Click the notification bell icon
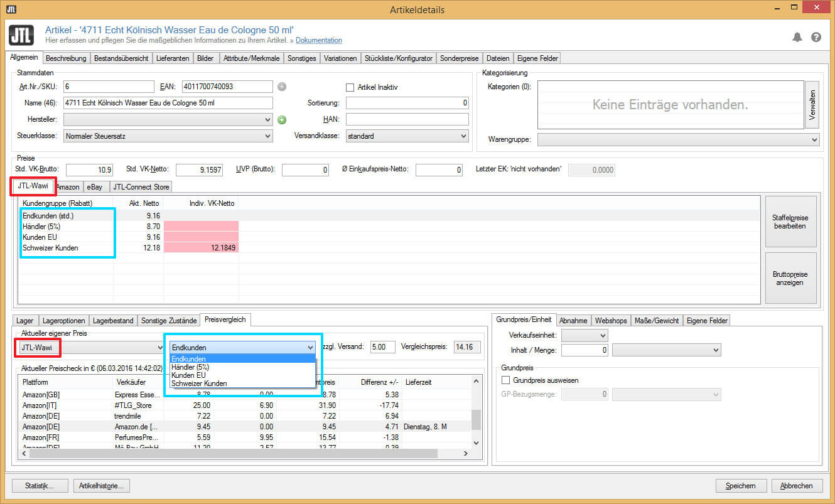 point(797,37)
